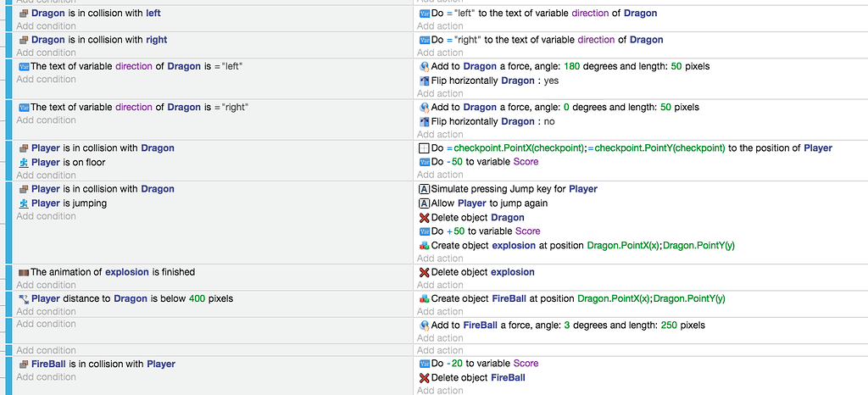Add action under 'Do = "left"' action
The image size is (868, 395).
[x=440, y=26]
